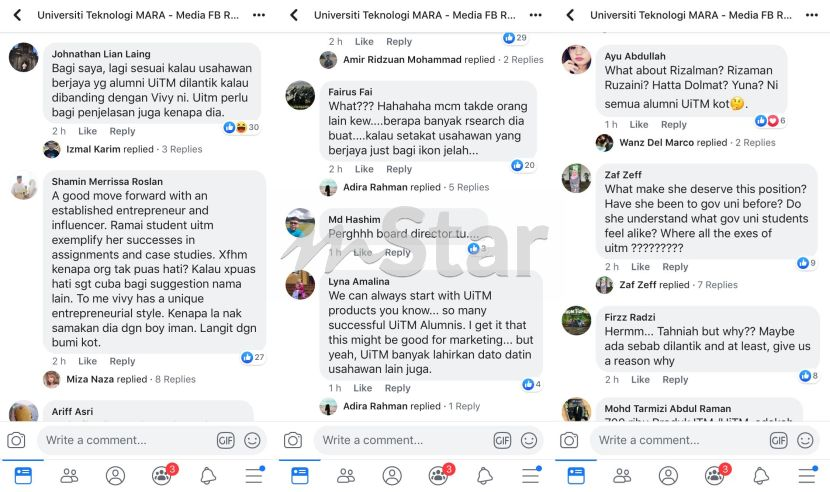Open groups icon with badge in middle panel

pos(440,475)
